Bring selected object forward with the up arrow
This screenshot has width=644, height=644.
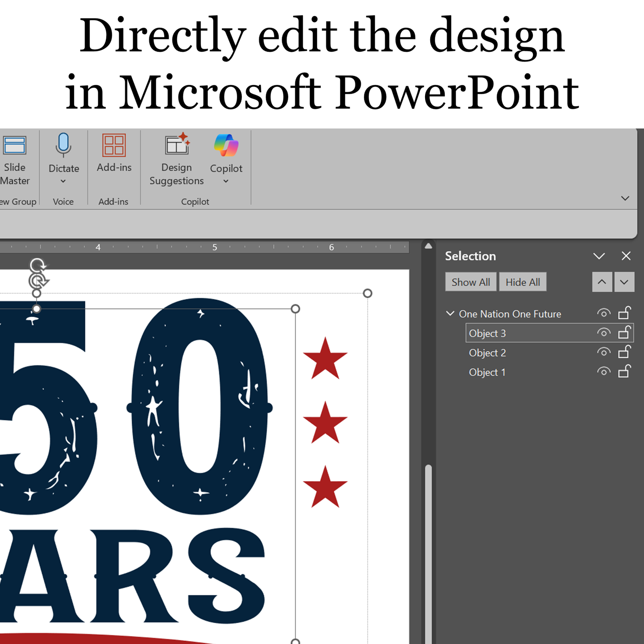coord(602,282)
